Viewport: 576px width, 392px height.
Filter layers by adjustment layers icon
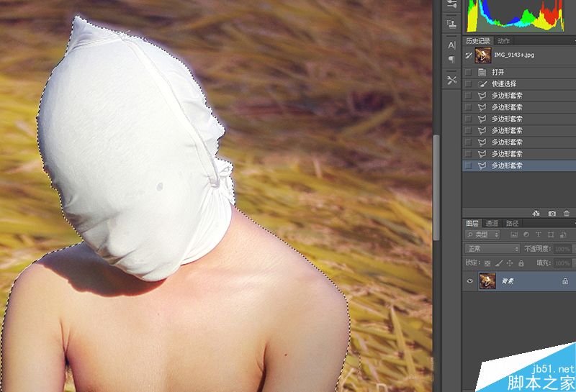pos(526,234)
